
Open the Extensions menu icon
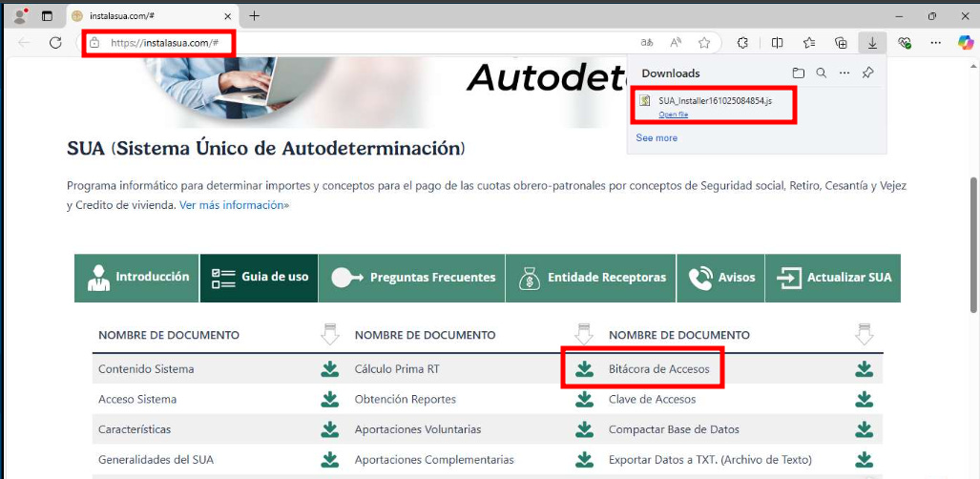[x=742, y=43]
